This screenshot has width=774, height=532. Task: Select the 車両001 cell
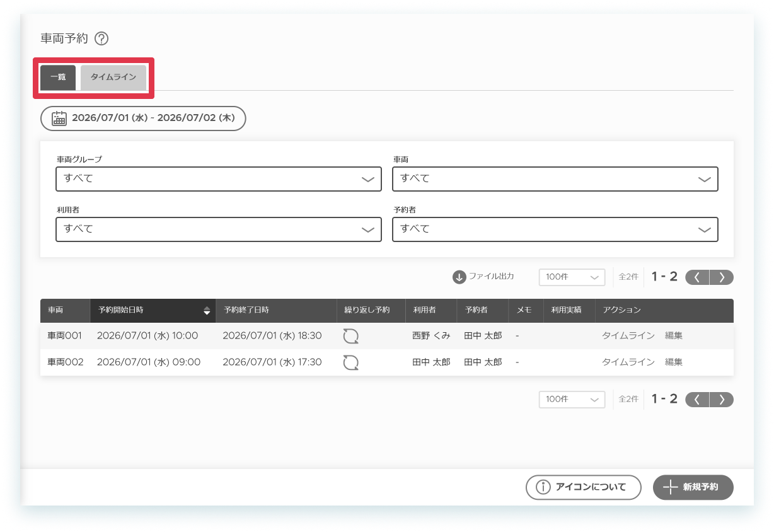65,336
